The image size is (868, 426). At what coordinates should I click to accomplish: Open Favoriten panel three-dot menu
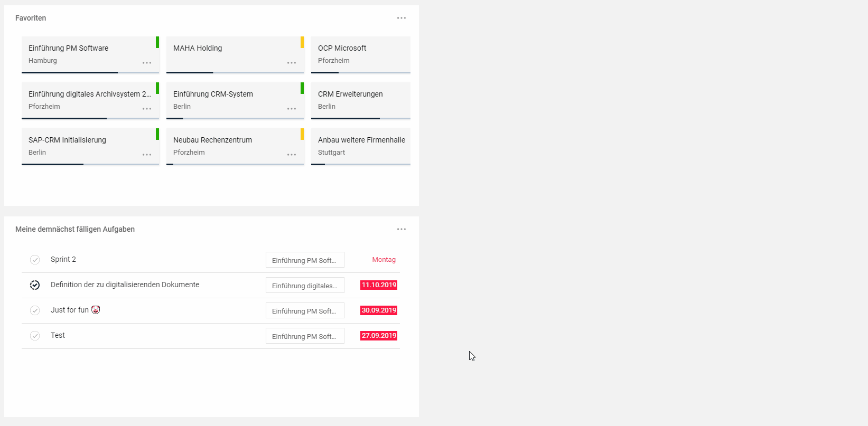(402, 18)
